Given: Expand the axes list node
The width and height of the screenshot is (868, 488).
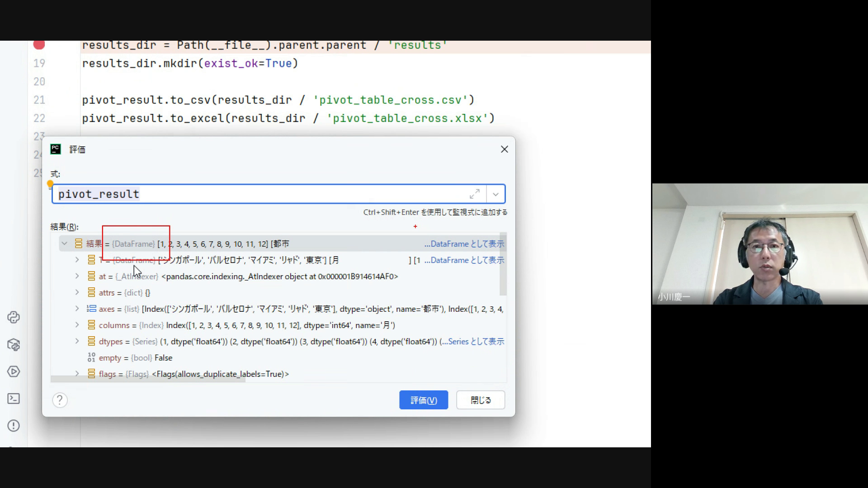Looking at the screenshot, I should tap(77, 309).
